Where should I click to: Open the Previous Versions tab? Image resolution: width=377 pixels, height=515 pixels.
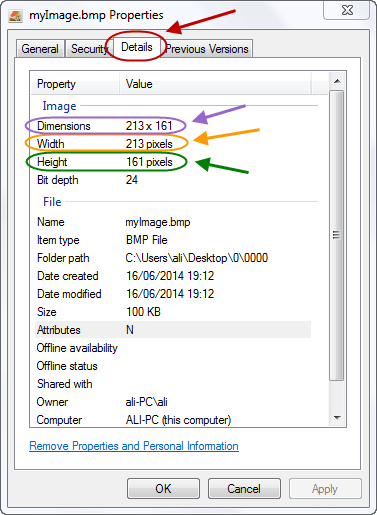pyautogui.click(x=207, y=49)
